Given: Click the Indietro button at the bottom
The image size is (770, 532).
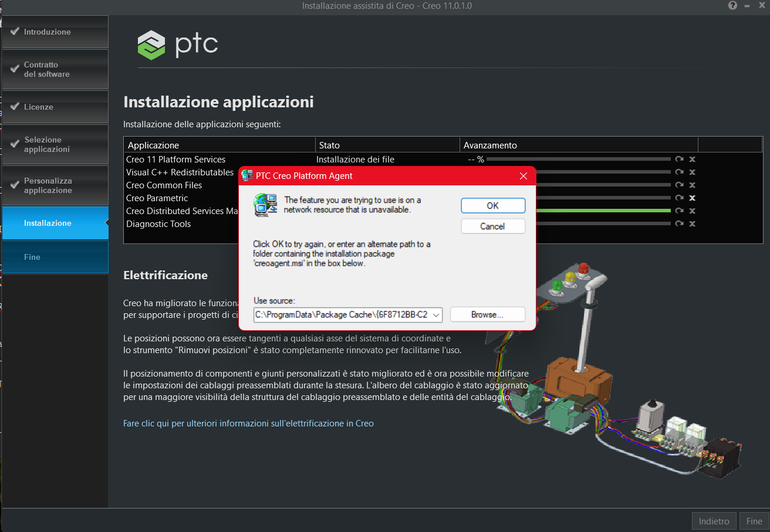Looking at the screenshot, I should 714,521.
